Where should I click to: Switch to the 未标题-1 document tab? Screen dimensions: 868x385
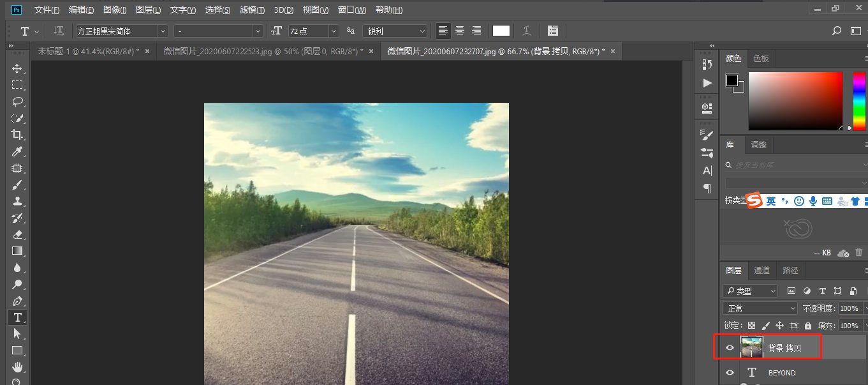click(x=89, y=51)
